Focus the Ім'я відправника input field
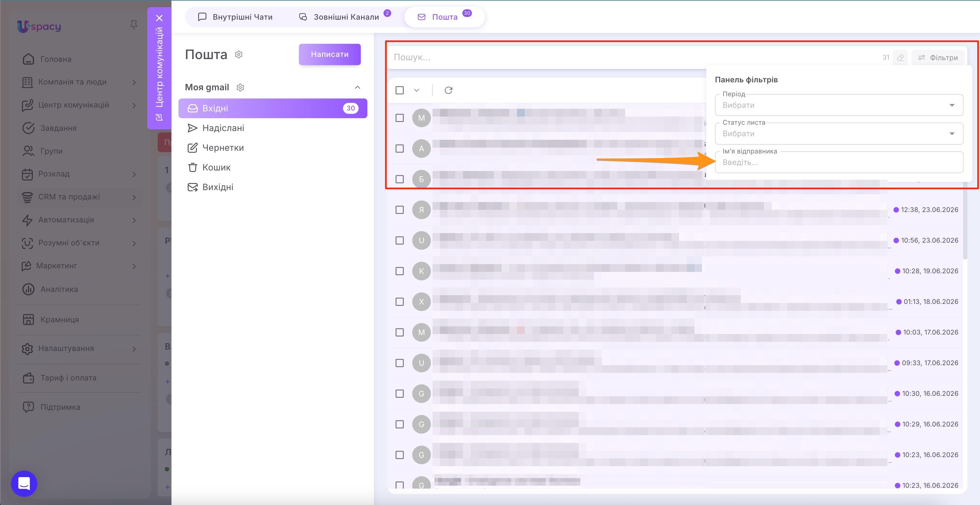The width and height of the screenshot is (980, 505). (x=839, y=162)
